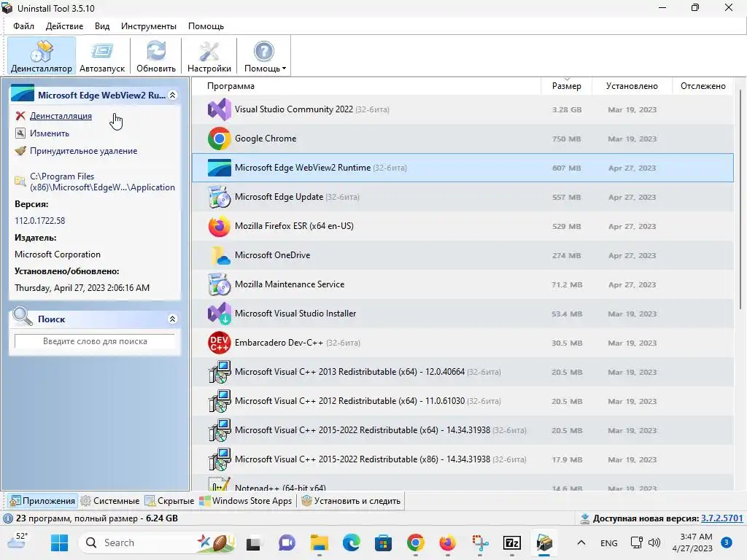Open the Инструменты menu
This screenshot has height=560, width=747.
point(149,26)
